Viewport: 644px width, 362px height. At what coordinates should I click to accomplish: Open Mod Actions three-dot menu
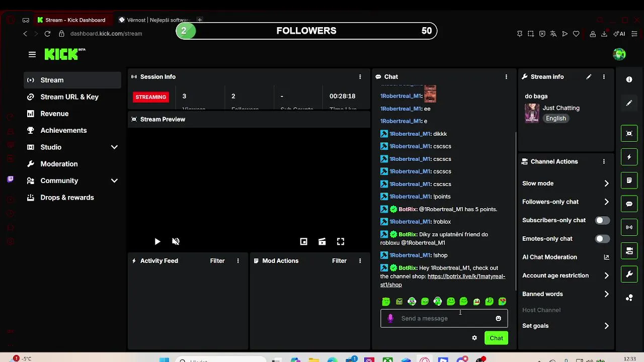pyautogui.click(x=360, y=261)
